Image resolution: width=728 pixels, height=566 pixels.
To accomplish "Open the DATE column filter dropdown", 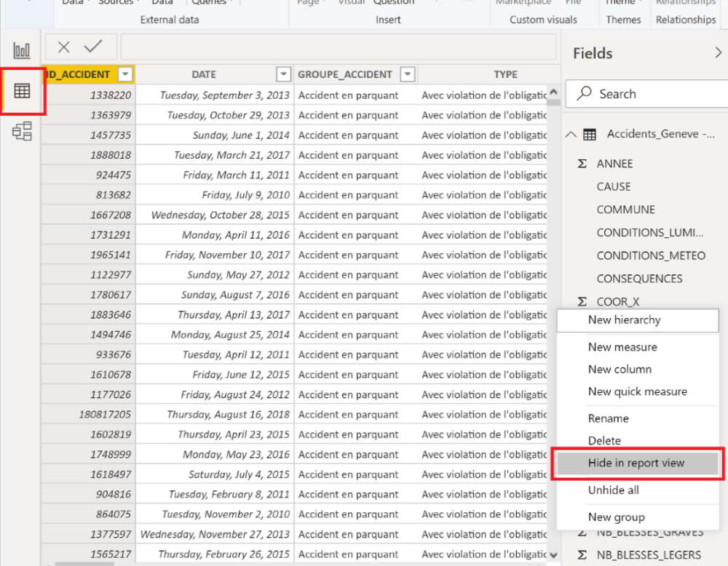I will pos(284,74).
